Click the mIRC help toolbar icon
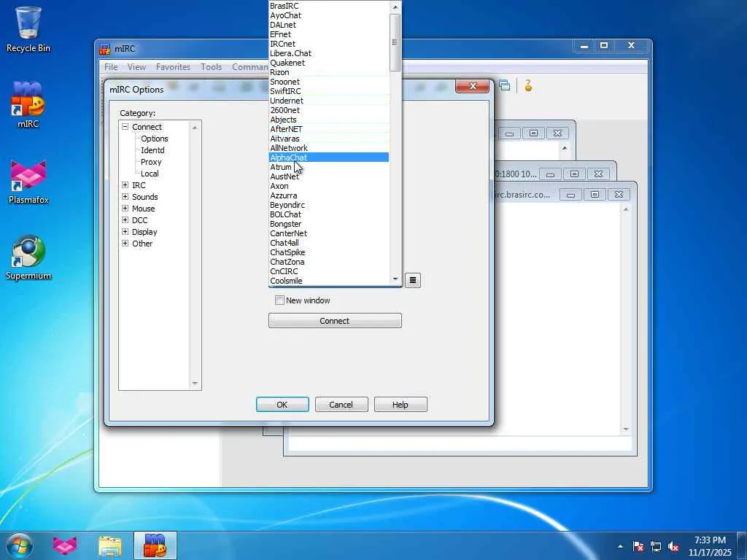The height and width of the screenshot is (560, 747). (528, 86)
